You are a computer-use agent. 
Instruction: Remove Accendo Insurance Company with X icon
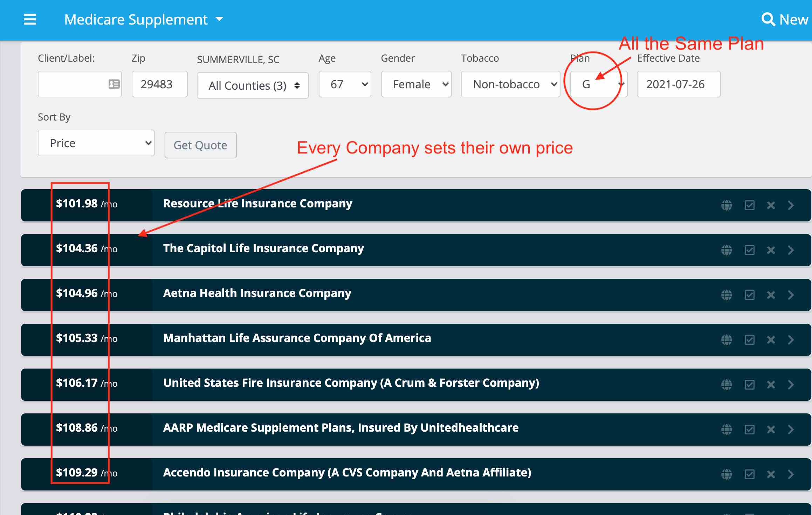(771, 474)
